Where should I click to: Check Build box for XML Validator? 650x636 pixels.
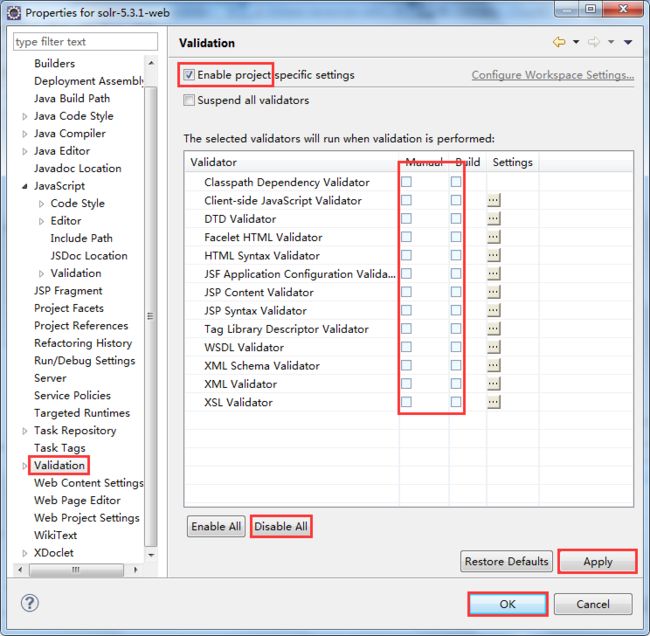pos(456,384)
